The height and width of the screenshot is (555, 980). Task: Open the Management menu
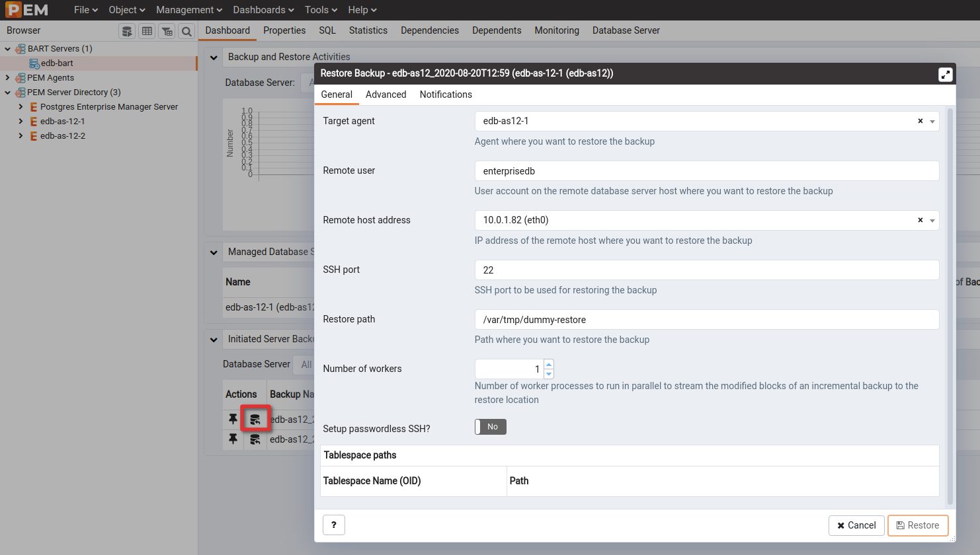(189, 10)
